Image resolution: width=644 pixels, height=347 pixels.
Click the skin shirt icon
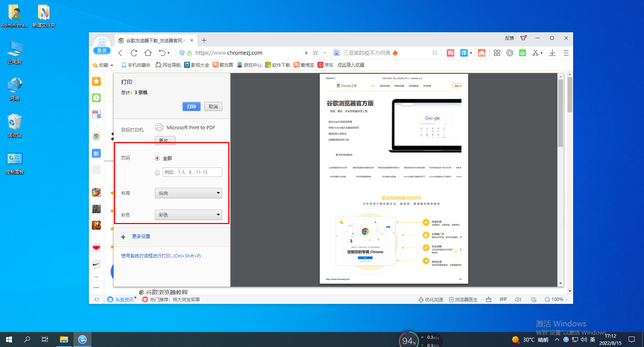click(523, 38)
